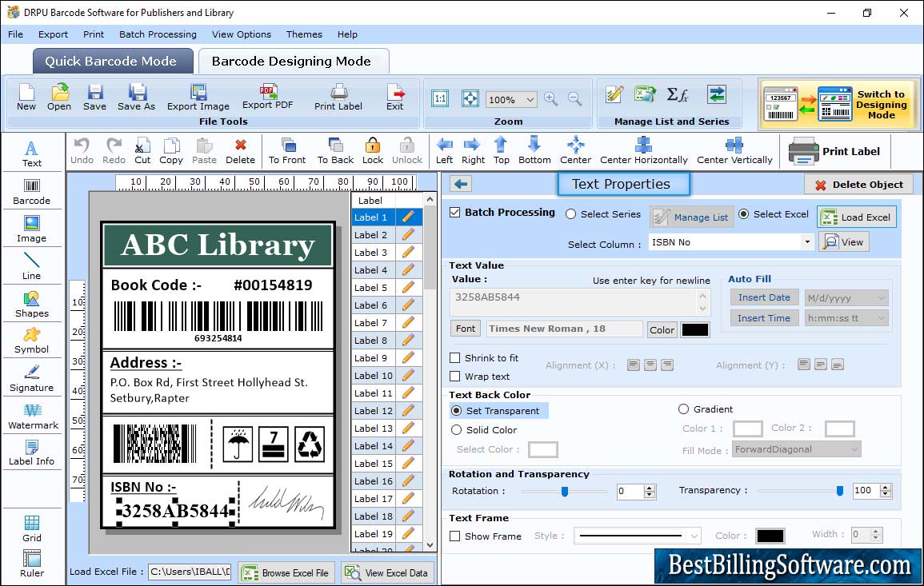Select Solid Color back color option
Screen dimensions: 924x586
(x=456, y=430)
